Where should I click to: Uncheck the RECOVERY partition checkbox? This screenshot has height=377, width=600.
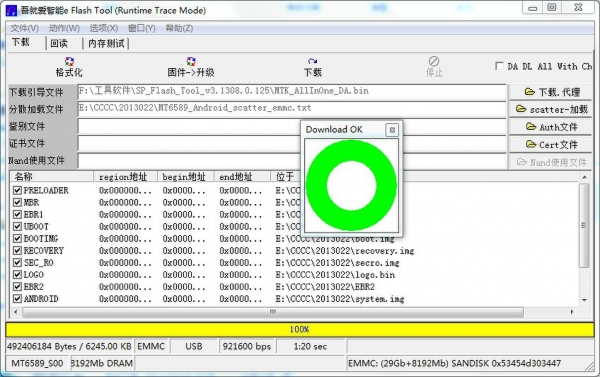coord(17,251)
